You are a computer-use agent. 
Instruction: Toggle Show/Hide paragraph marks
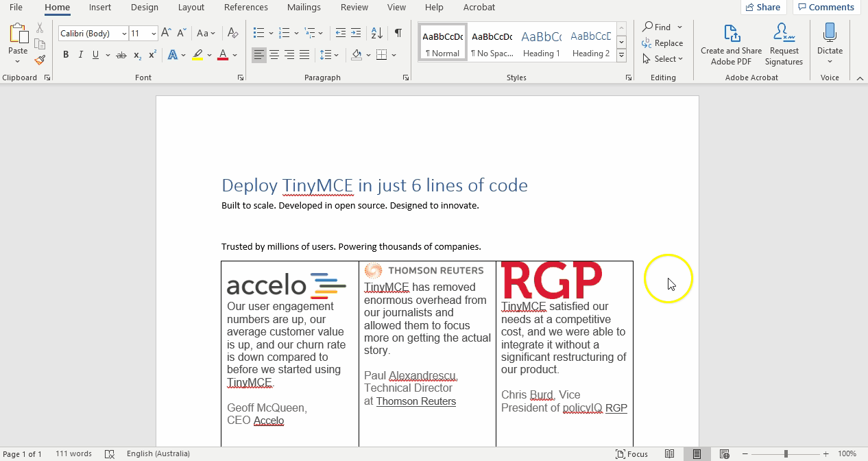pos(398,33)
